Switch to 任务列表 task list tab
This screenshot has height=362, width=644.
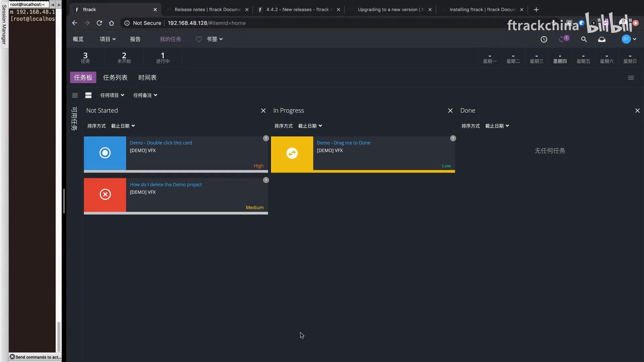click(x=115, y=77)
